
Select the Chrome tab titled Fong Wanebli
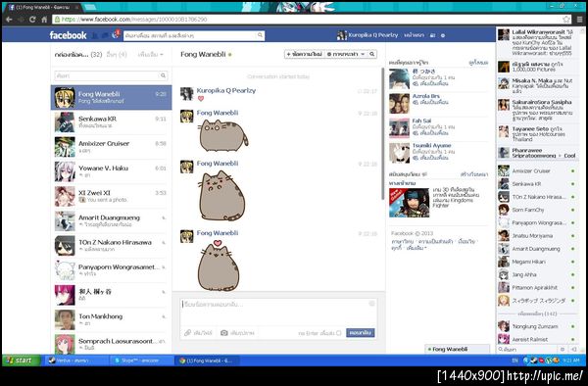pyautogui.click(x=44, y=7)
